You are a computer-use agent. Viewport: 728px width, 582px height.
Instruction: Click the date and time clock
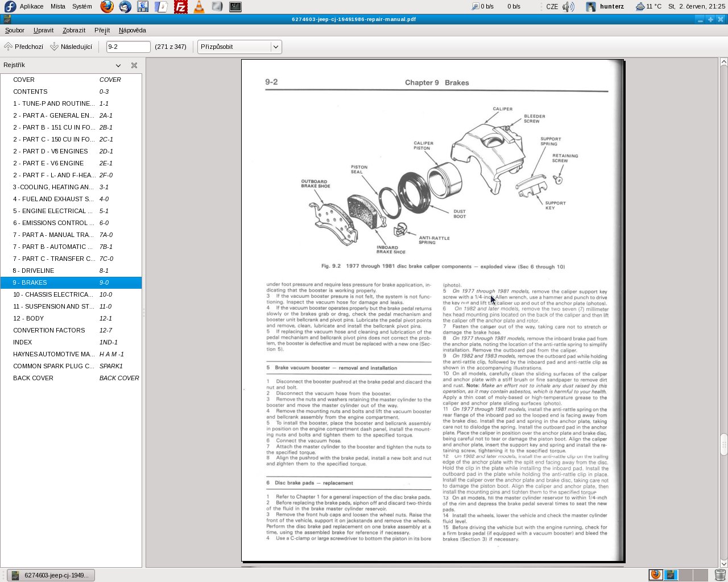coord(697,7)
